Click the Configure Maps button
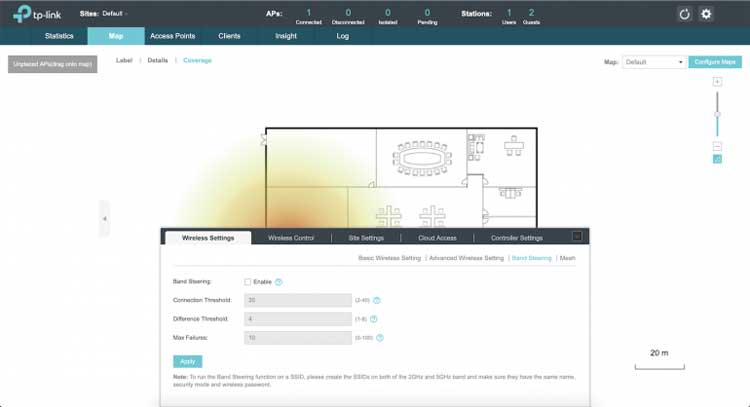750x407 pixels. pos(715,62)
